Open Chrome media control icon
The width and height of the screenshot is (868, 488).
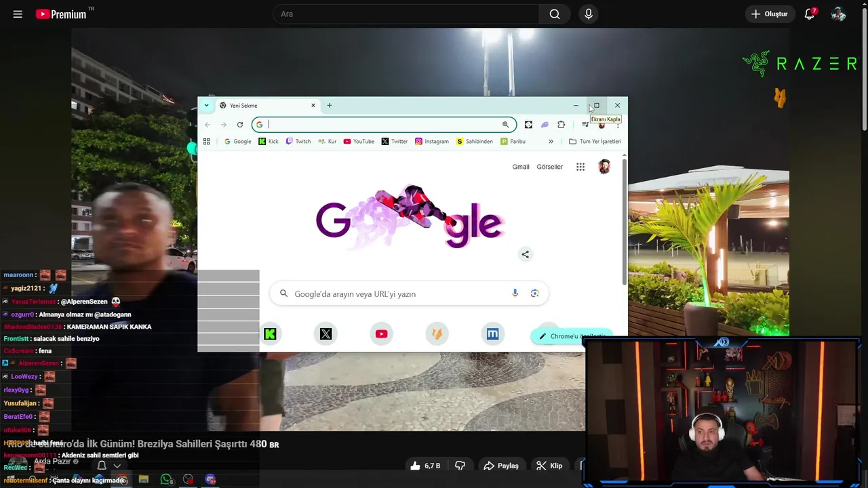pyautogui.click(x=585, y=125)
